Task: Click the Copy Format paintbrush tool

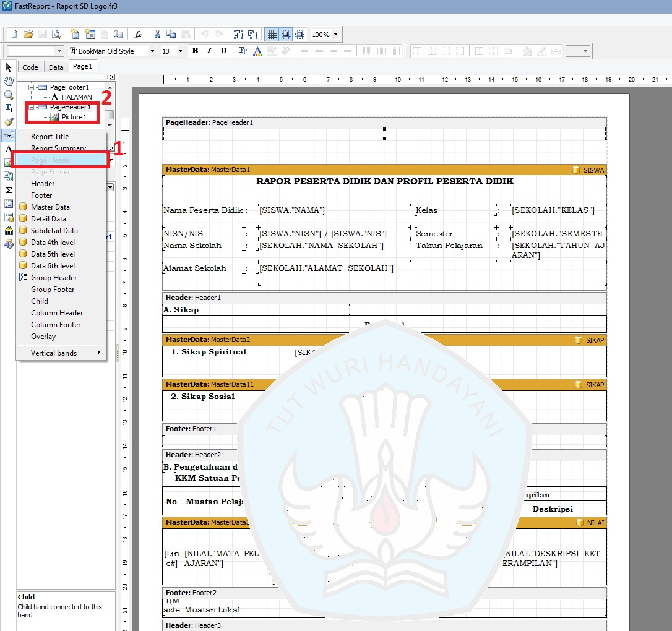Action: point(9,122)
